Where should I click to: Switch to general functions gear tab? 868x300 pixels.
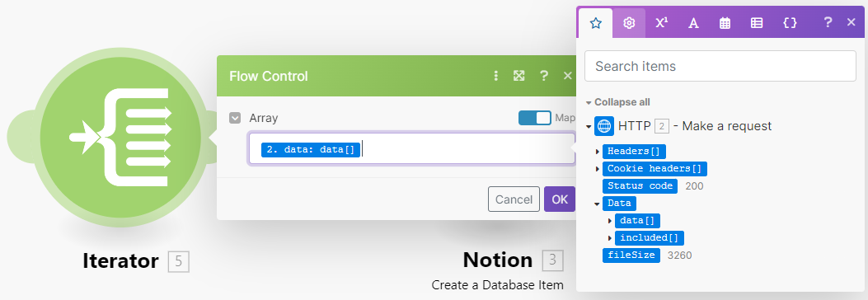(x=629, y=23)
